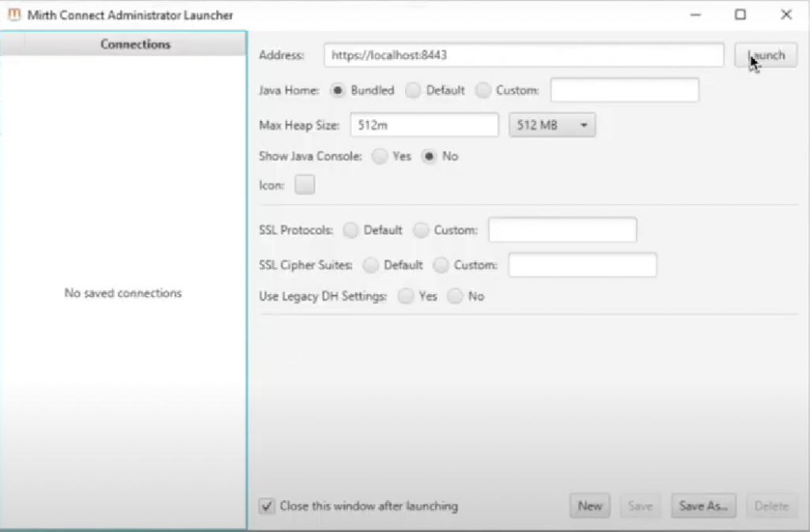The image size is (810, 532).
Task: Click the Launch button
Action: pyautogui.click(x=766, y=55)
